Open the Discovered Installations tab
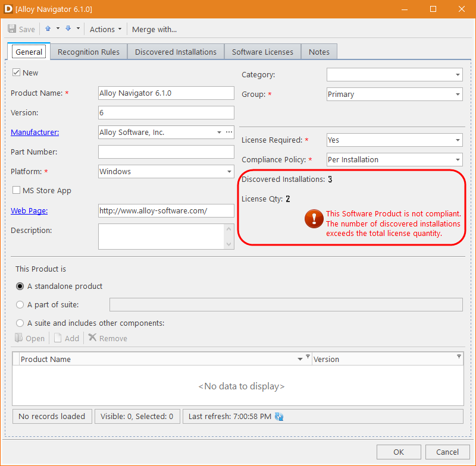Screen dimensions: 476x466 [176, 52]
